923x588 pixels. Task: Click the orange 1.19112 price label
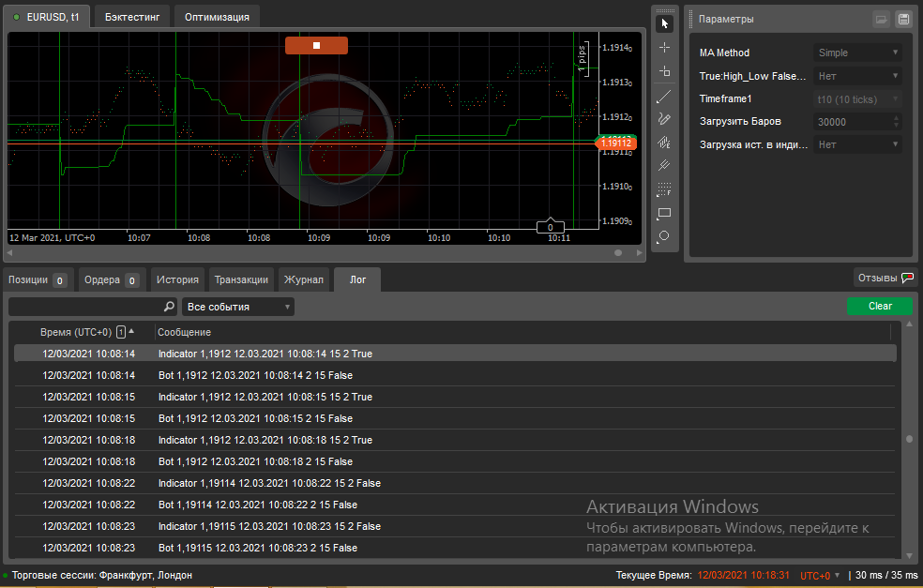click(615, 143)
